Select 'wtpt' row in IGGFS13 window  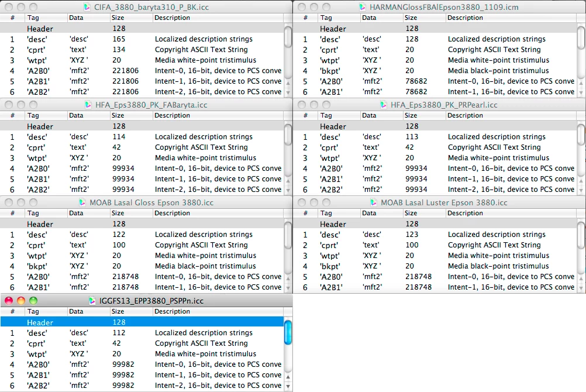pyautogui.click(x=142, y=353)
